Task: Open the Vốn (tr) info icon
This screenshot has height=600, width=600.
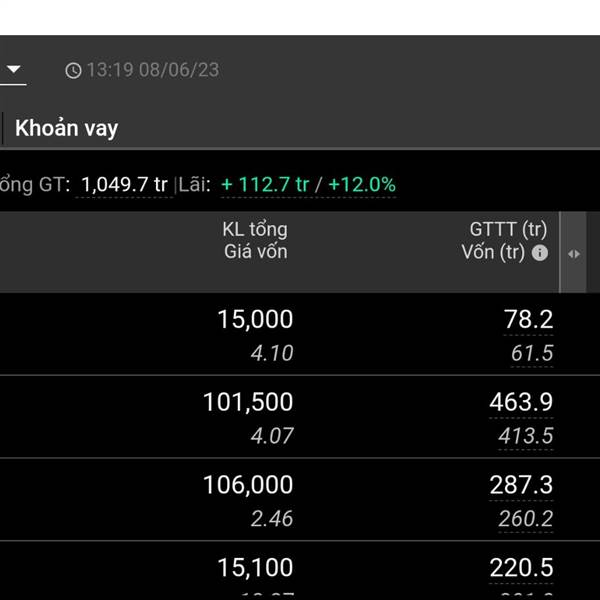Action: coord(540,253)
